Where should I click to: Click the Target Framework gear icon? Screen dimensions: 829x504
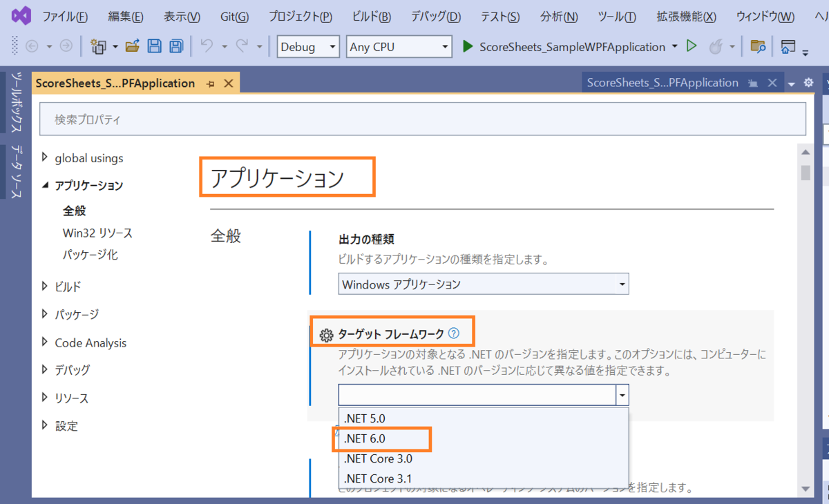327,336
